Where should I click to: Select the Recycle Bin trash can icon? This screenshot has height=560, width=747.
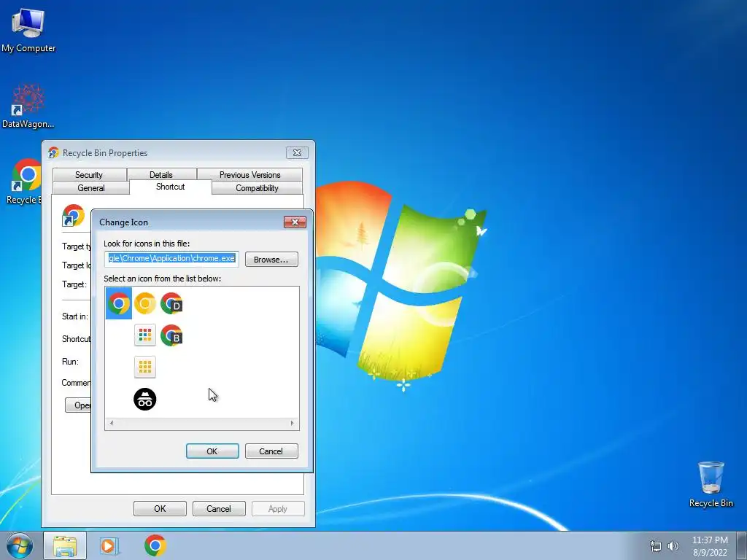coord(711,484)
